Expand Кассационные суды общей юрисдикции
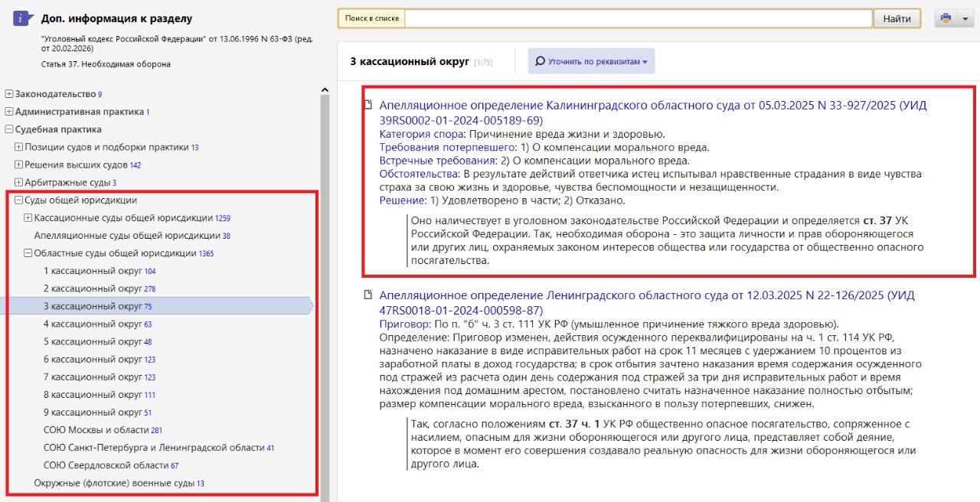Viewport: 980px width, 502px height. [28, 218]
